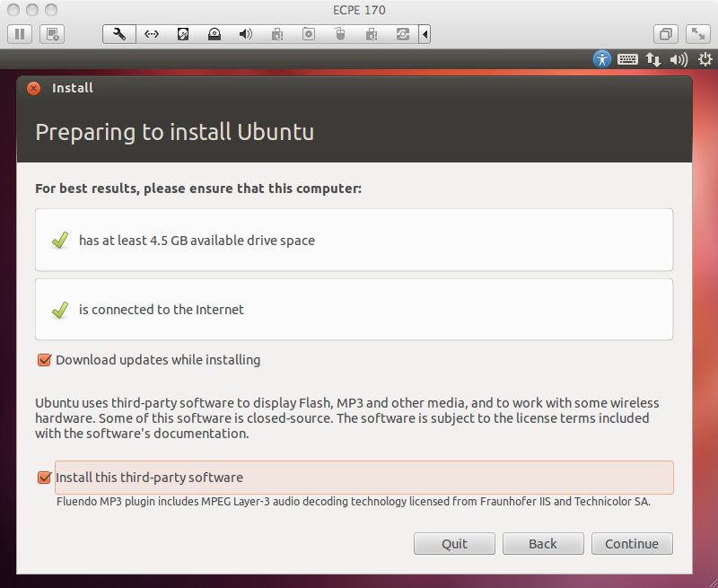Click the sound speaker icon in VM toolbar

pyautogui.click(x=245, y=34)
